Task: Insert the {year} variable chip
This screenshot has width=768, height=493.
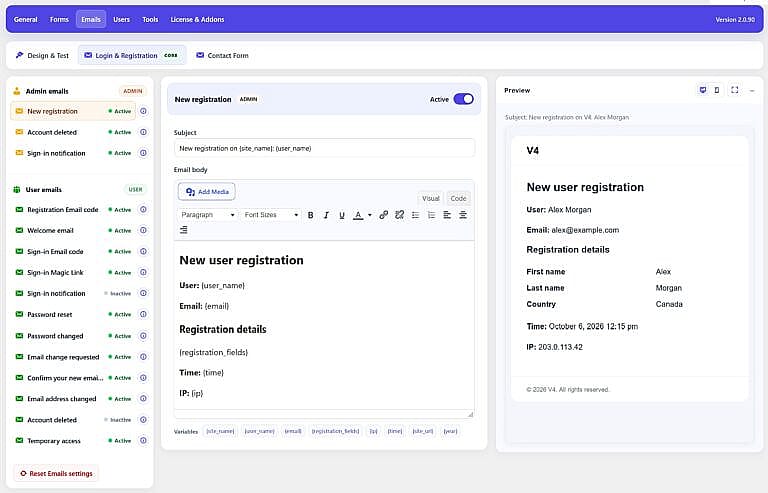Action: (450, 431)
